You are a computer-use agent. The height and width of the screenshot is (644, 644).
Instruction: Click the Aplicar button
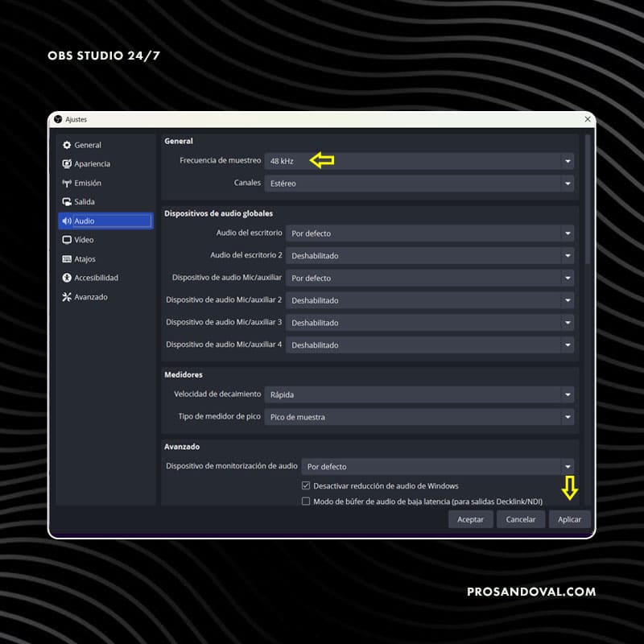(569, 519)
